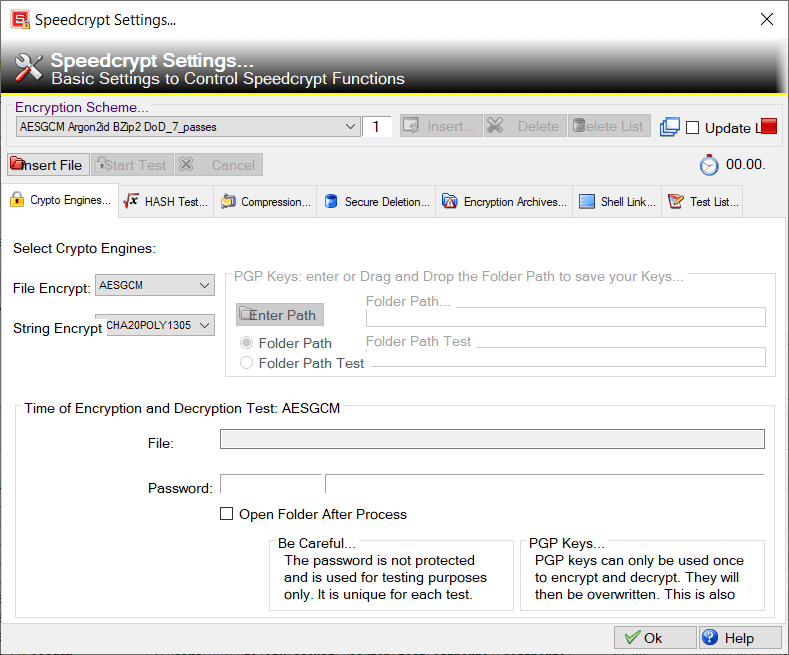Click the stopwatch timer icon
Viewport: 789px width, 655px height.
pyautogui.click(x=709, y=165)
